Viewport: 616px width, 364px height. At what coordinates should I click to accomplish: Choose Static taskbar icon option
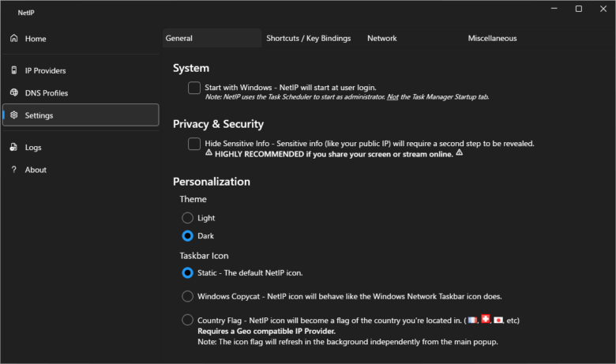[x=187, y=272]
